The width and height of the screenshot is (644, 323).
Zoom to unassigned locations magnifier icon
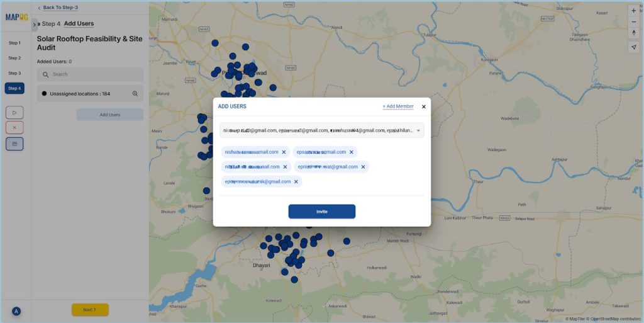click(135, 94)
